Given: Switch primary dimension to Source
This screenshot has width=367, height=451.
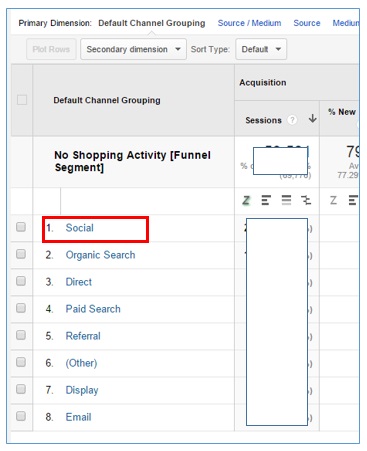Looking at the screenshot, I should (307, 23).
